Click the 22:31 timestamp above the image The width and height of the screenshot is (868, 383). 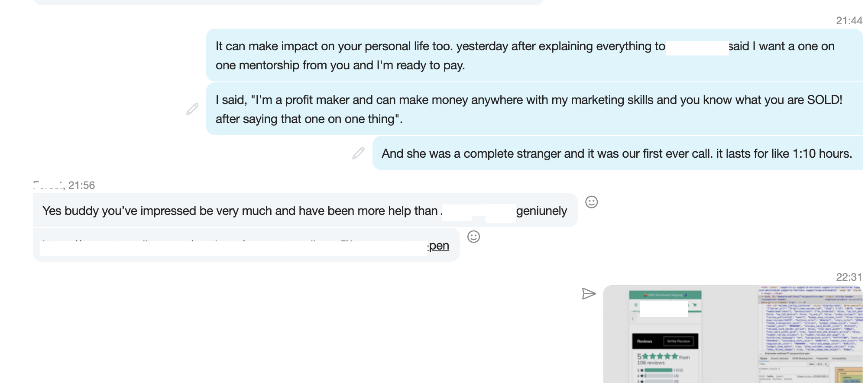(x=849, y=277)
